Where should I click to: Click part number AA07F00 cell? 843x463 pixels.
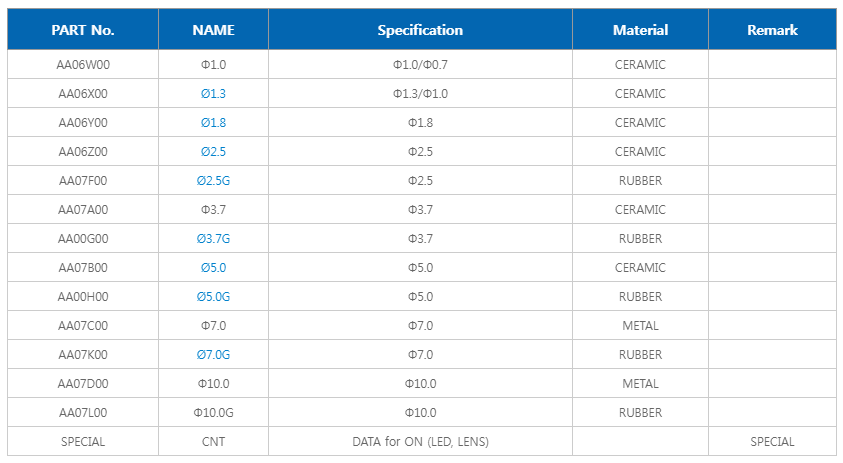pyautogui.click(x=83, y=181)
